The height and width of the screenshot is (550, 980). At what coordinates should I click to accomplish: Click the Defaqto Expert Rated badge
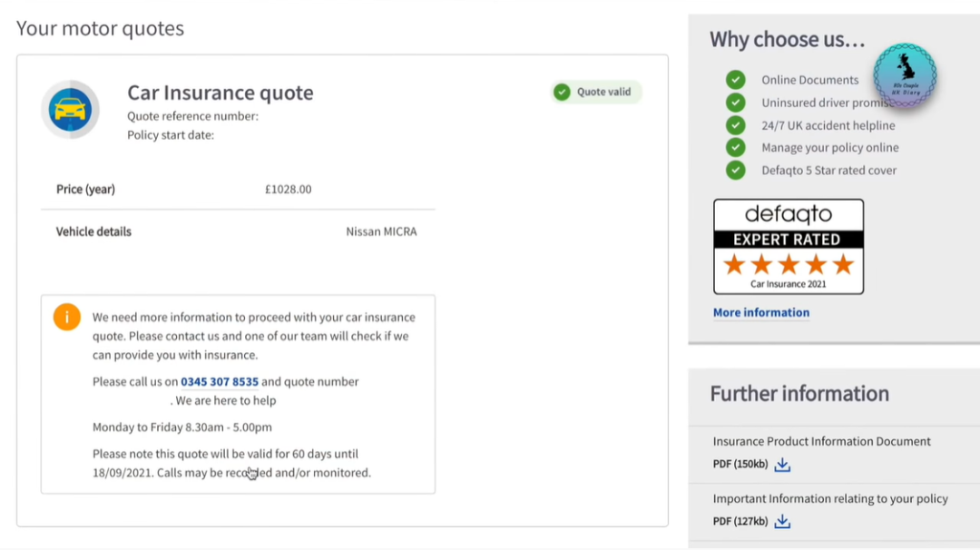coord(788,247)
